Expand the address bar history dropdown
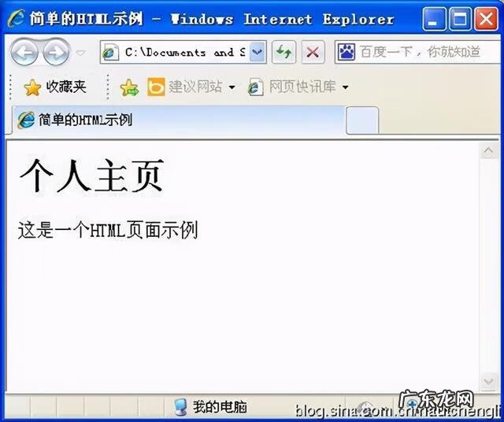 [258, 52]
